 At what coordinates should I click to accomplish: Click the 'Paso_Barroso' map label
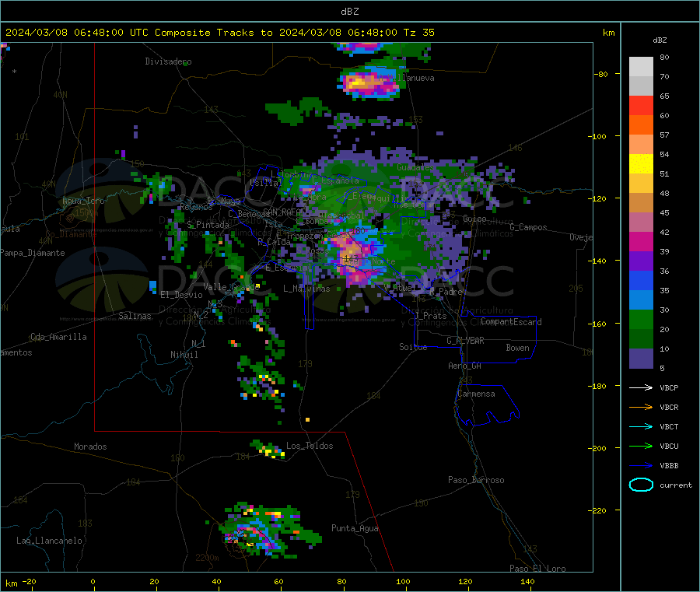pyautogui.click(x=476, y=481)
